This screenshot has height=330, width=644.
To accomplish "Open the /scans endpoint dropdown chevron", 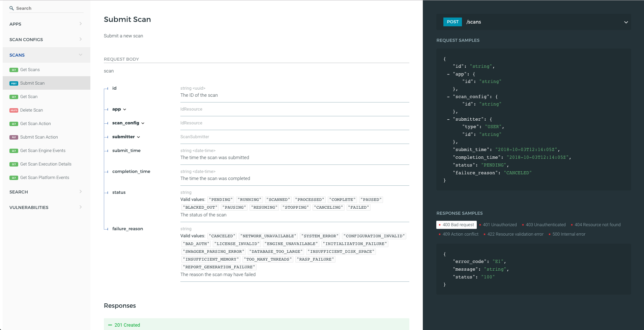I will click(626, 22).
